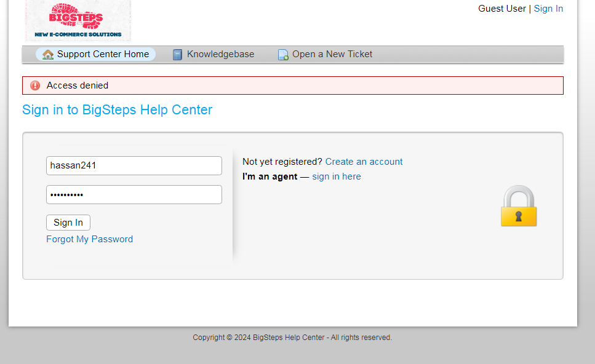The image size is (595, 364).
Task: Click the Sign In button below password
Action: 68,223
